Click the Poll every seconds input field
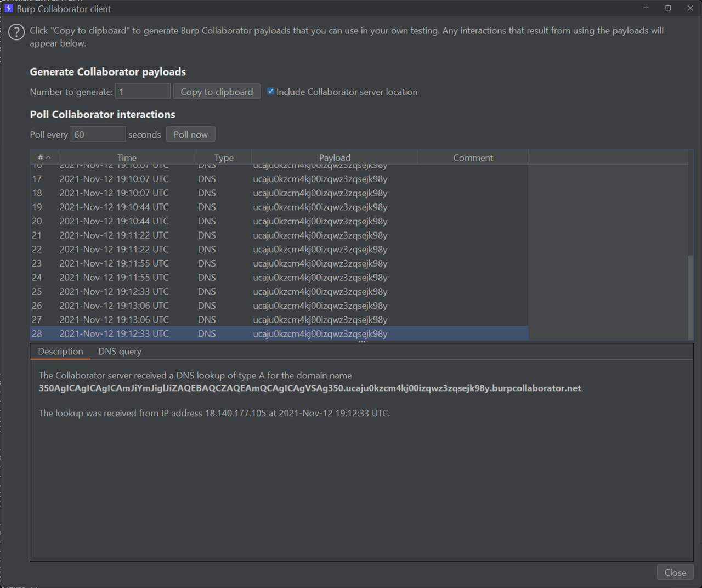Viewport: 702px width, 588px height. tap(98, 134)
